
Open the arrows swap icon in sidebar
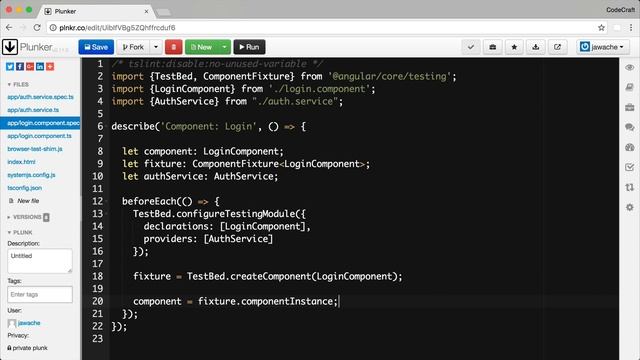tap(629, 187)
